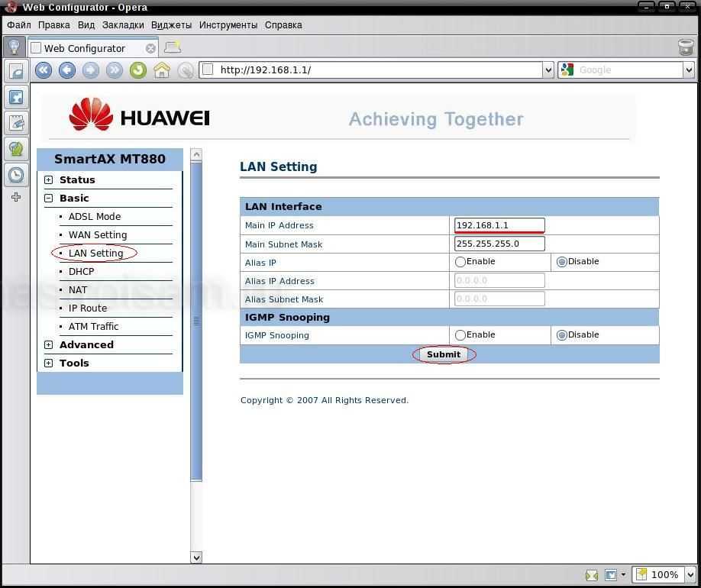Close the Web Configurator tab

(150, 48)
